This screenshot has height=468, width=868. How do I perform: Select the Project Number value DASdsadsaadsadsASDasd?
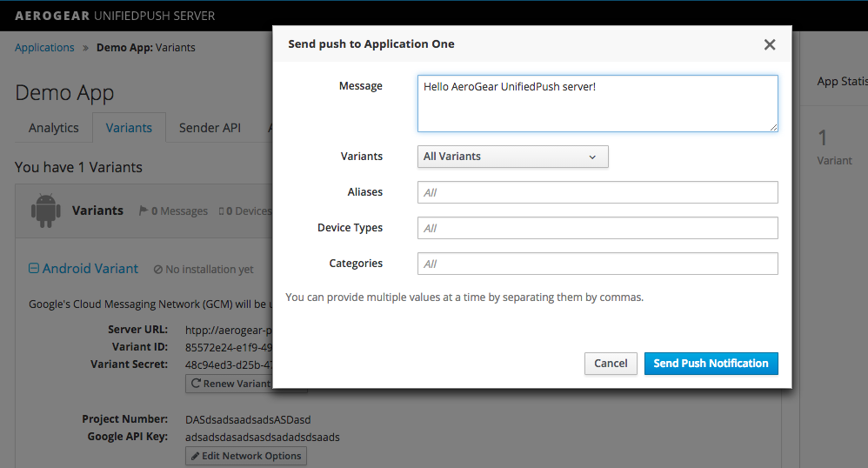248,420
